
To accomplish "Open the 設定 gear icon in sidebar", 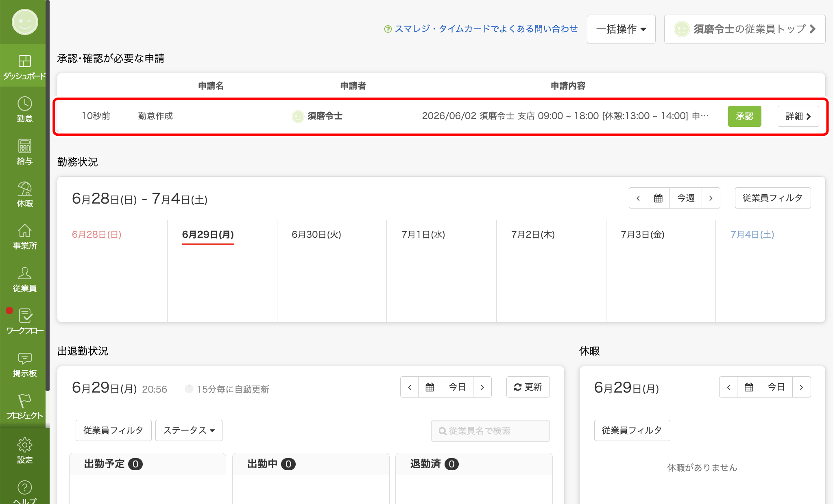I will 24,450.
